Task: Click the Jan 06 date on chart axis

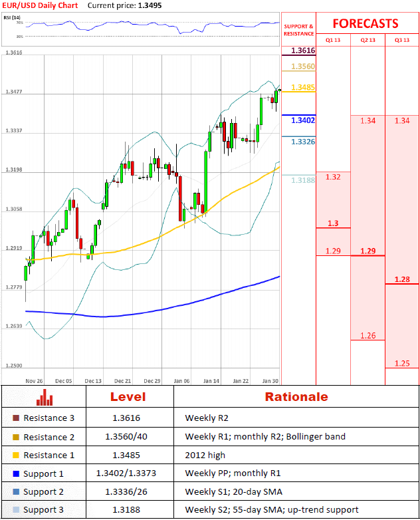Action: (181, 381)
